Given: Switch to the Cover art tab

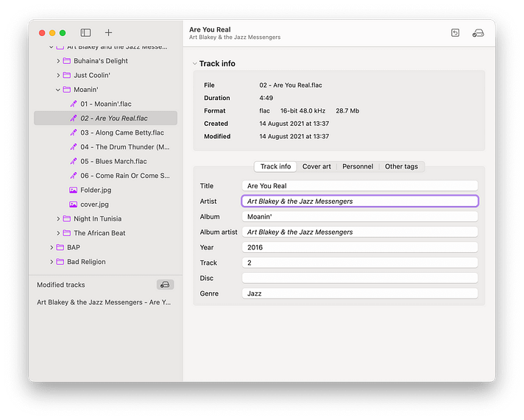Looking at the screenshot, I should (316, 166).
